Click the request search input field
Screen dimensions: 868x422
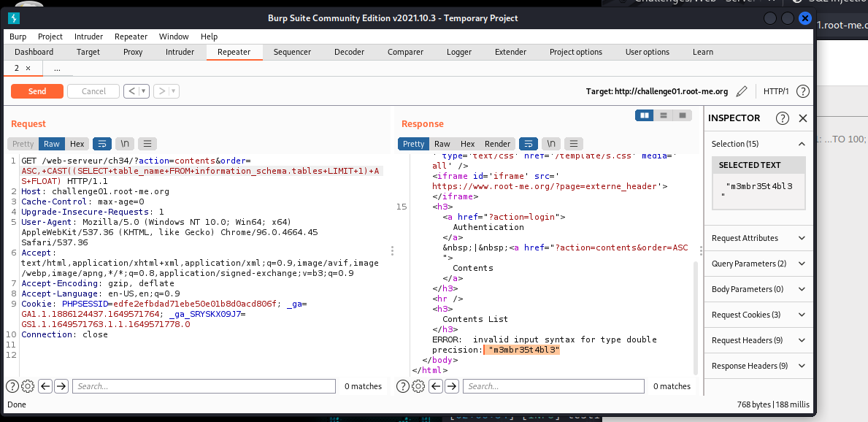pyautogui.click(x=204, y=386)
